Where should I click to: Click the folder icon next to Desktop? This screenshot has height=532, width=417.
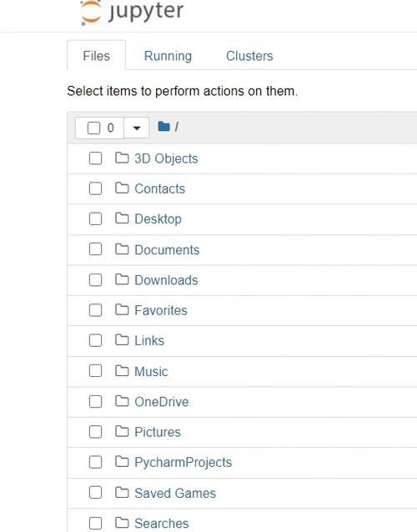pos(122,218)
